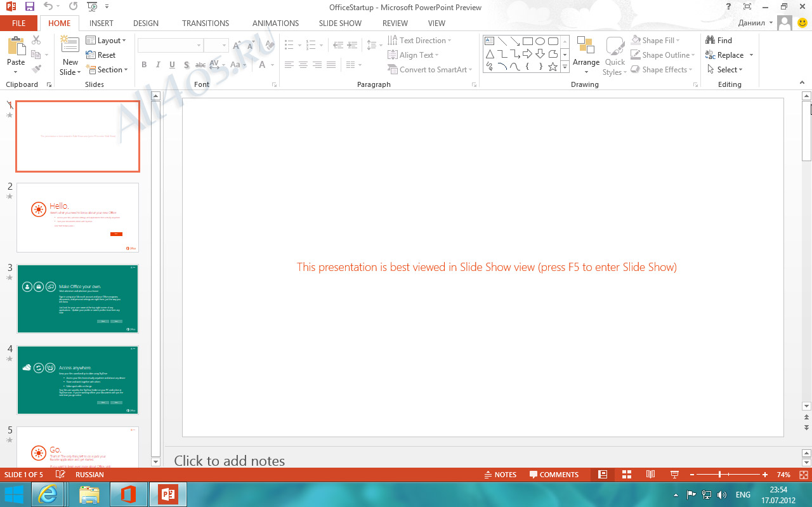Toggle Italic formatting
This screenshot has width=812, height=507.
tap(159, 65)
